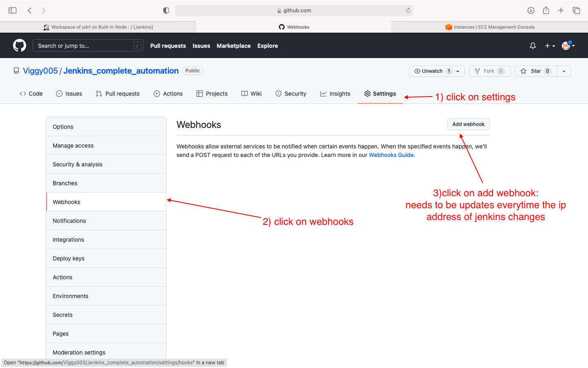Fork the repository
The image size is (588, 368).
pos(490,71)
